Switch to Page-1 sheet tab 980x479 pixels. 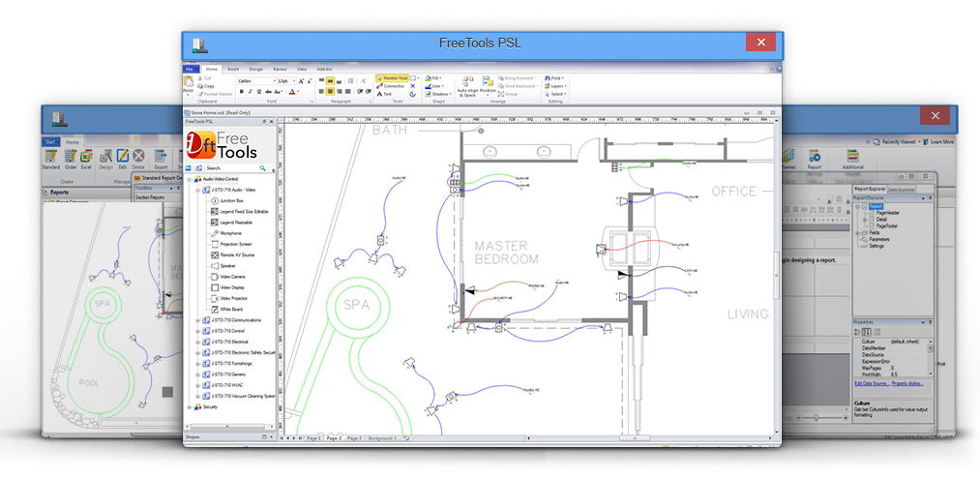point(313,438)
